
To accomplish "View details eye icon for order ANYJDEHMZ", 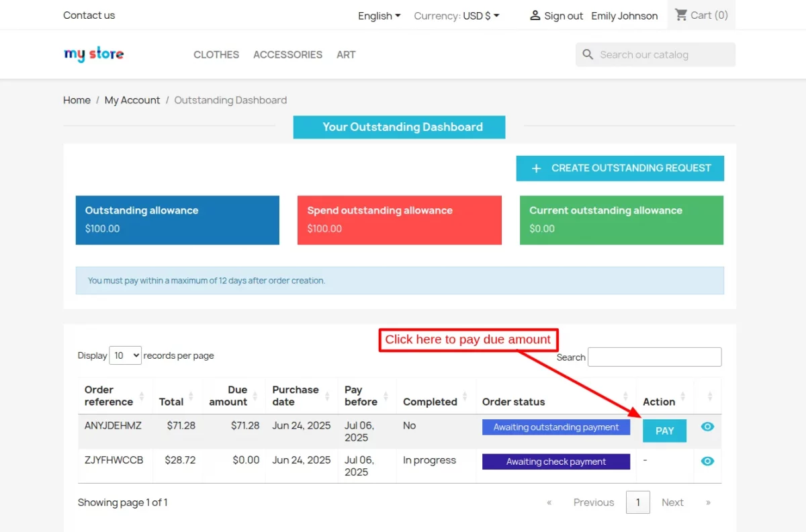I will (707, 427).
